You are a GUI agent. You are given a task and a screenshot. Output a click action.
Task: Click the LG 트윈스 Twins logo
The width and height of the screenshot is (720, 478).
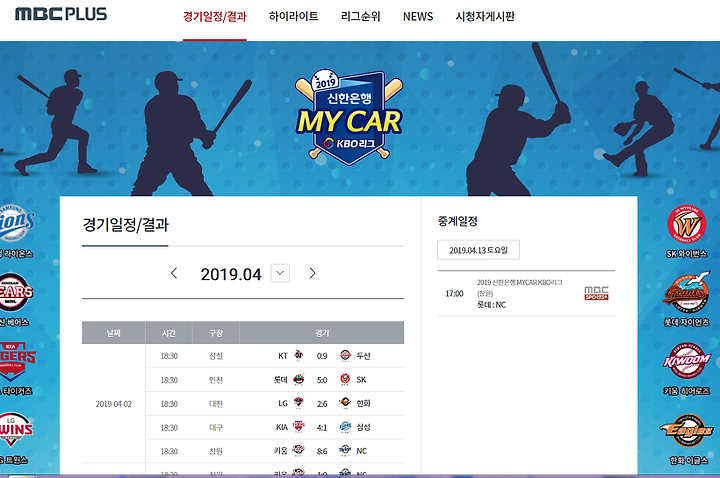pos(16,430)
